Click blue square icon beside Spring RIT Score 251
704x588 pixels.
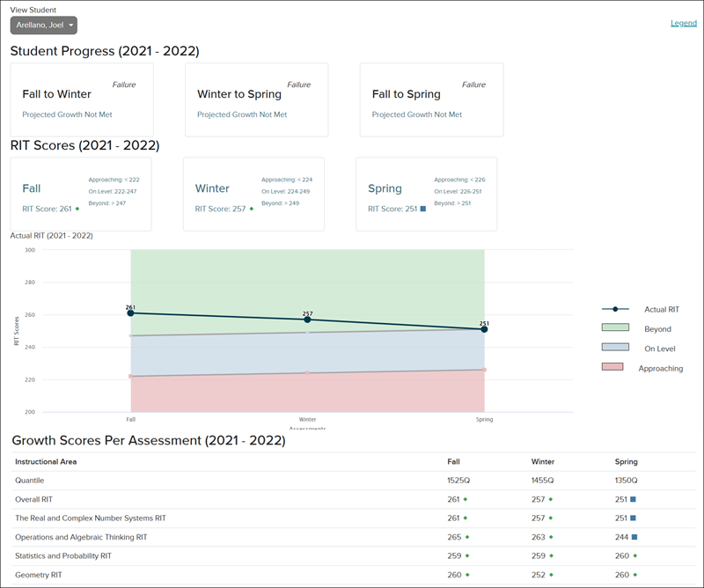(423, 209)
